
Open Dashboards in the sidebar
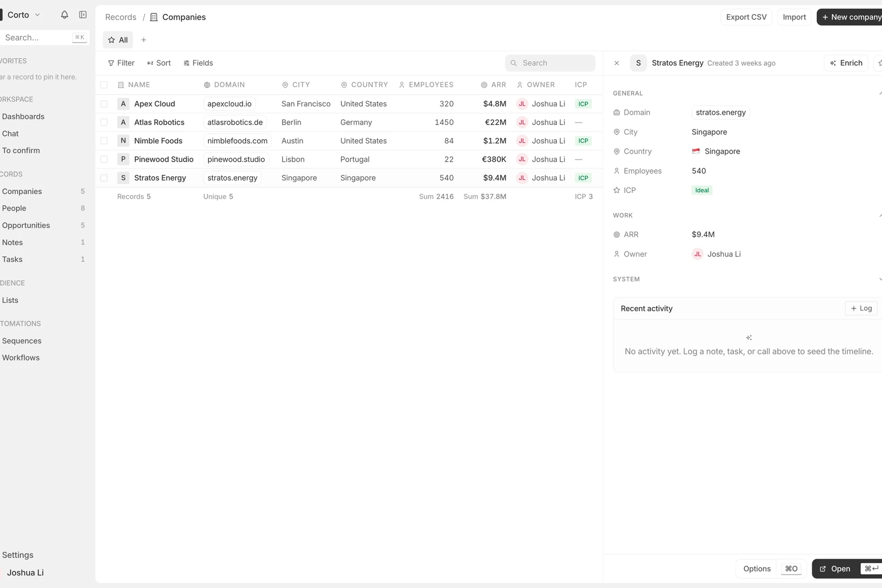pos(23,117)
